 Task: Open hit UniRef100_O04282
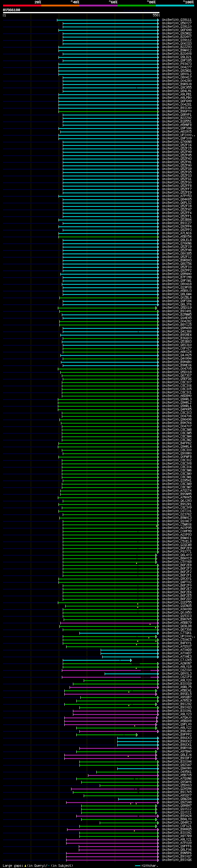coord(176,321)
